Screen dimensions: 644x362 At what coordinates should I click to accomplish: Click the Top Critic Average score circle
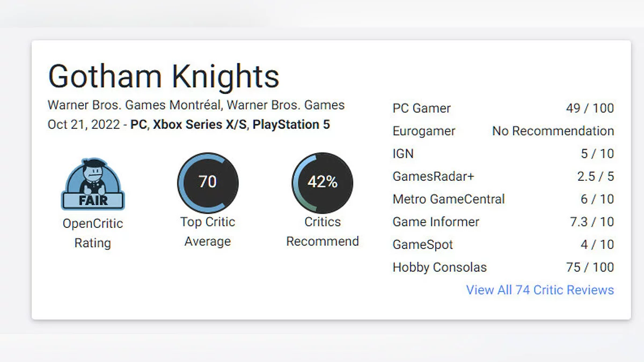(208, 182)
